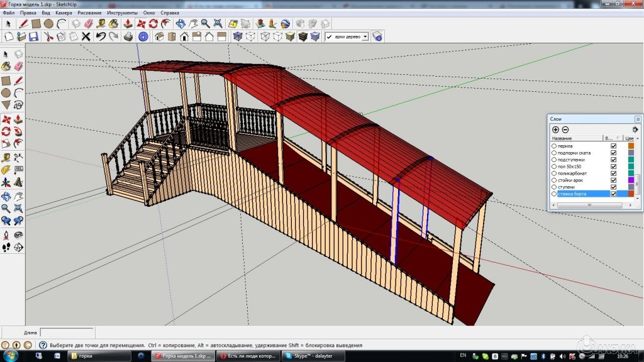644x362 pixels.
Task: Open the Инструменты menu
Action: pyautogui.click(x=122, y=13)
